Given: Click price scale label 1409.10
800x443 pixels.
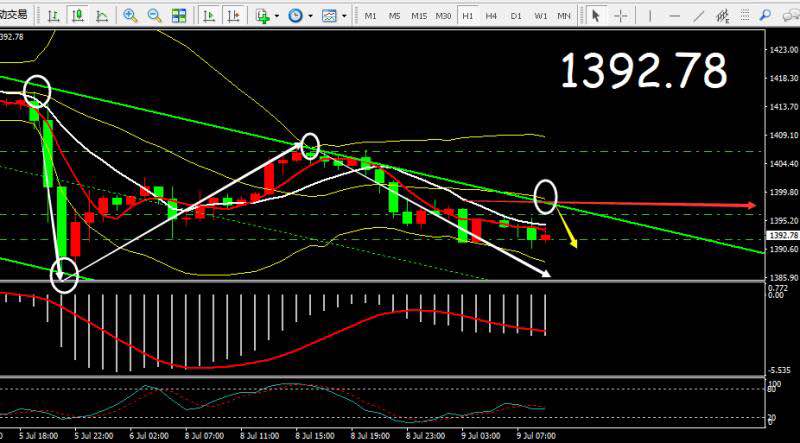Looking at the screenshot, I should click(785, 135).
